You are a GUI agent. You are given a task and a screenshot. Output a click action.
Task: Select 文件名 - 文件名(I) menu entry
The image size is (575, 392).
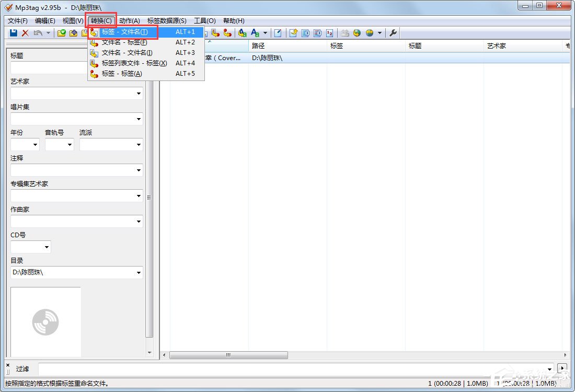pos(146,53)
